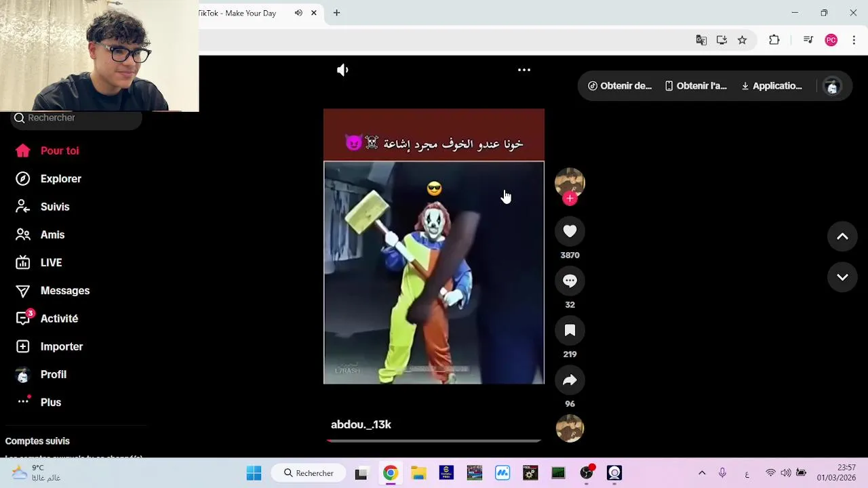Click Importer upload option

49,346
